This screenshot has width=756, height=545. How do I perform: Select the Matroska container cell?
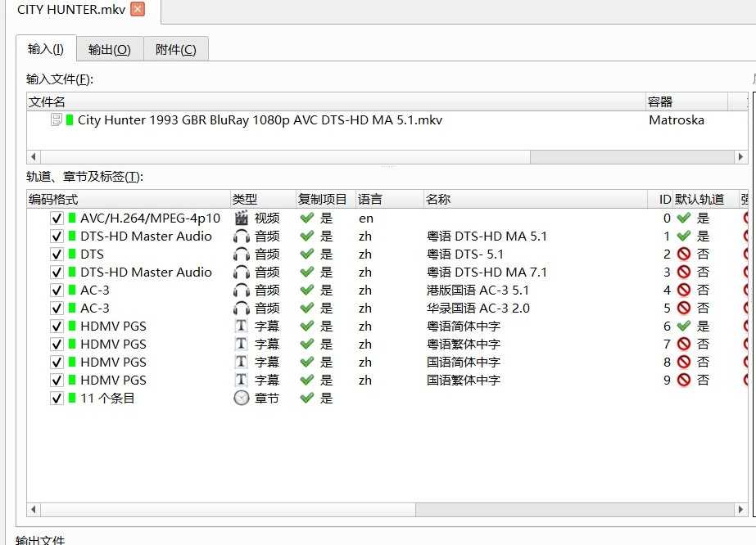click(677, 120)
